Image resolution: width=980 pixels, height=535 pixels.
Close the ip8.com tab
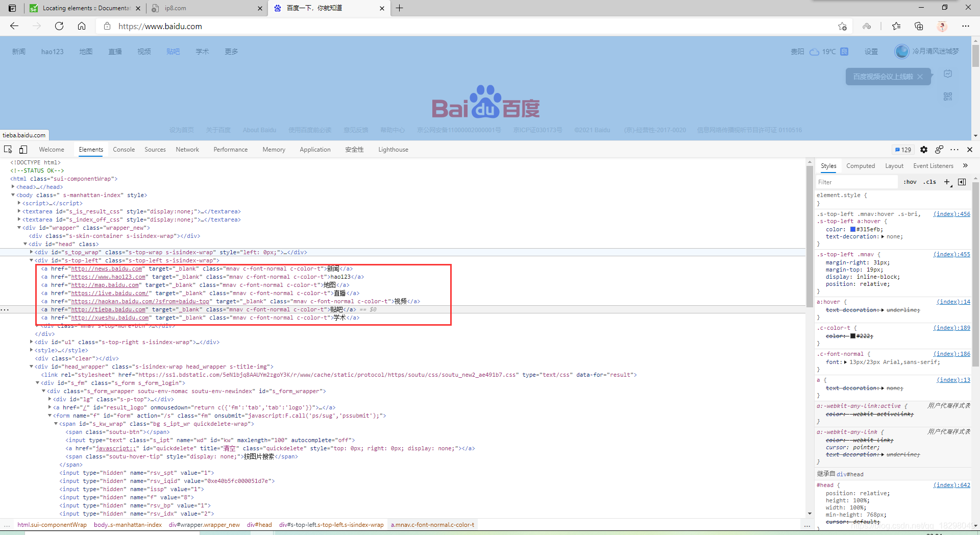pos(260,8)
